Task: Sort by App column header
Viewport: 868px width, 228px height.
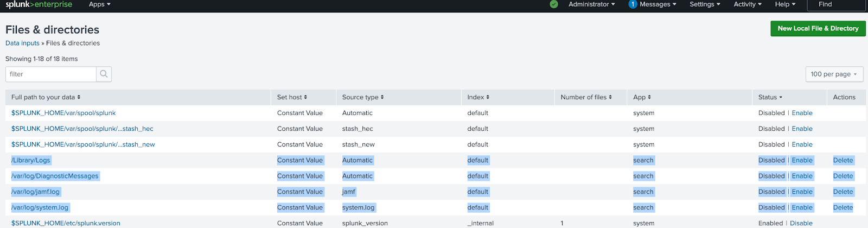Action: (642, 97)
